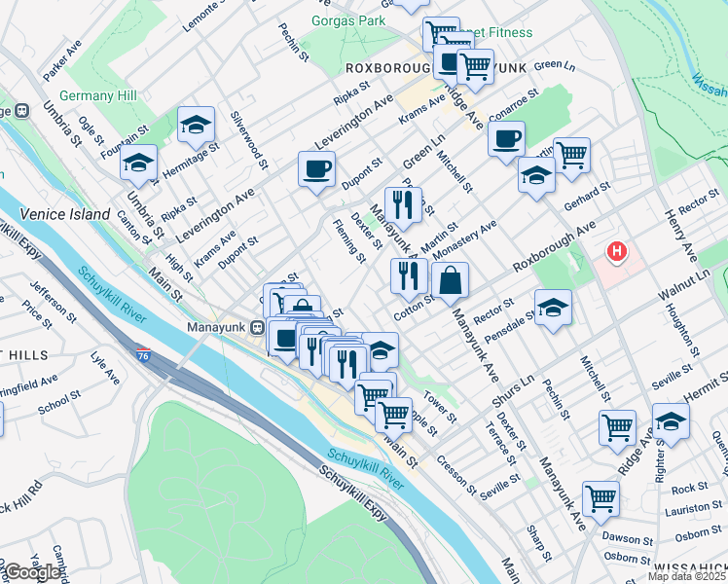
Task: Select the Manayunk train station icon
Action: (257, 328)
